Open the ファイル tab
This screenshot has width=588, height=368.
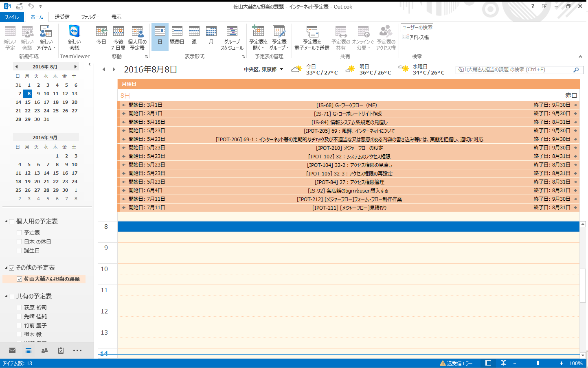(x=12, y=17)
